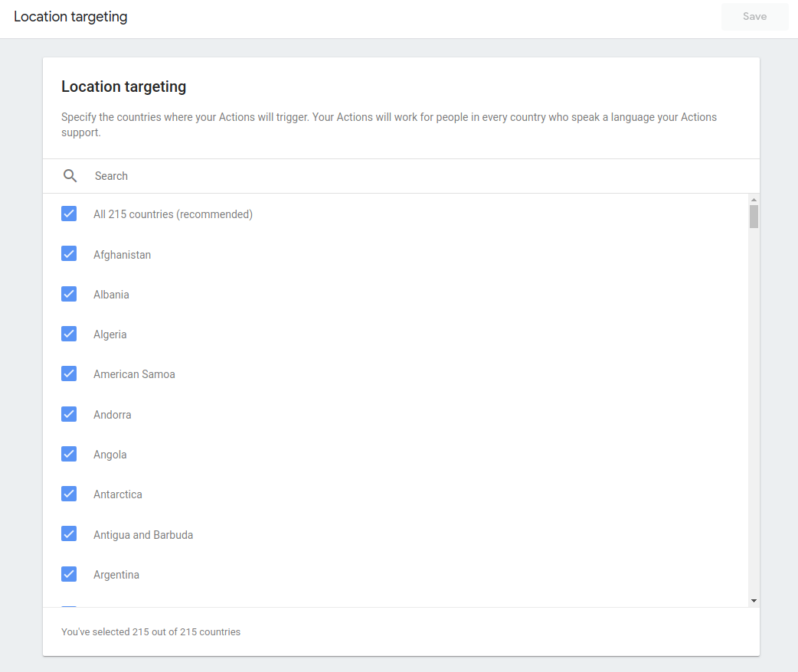
Task: Deselect the Andorra checkbox
Action: coord(69,414)
